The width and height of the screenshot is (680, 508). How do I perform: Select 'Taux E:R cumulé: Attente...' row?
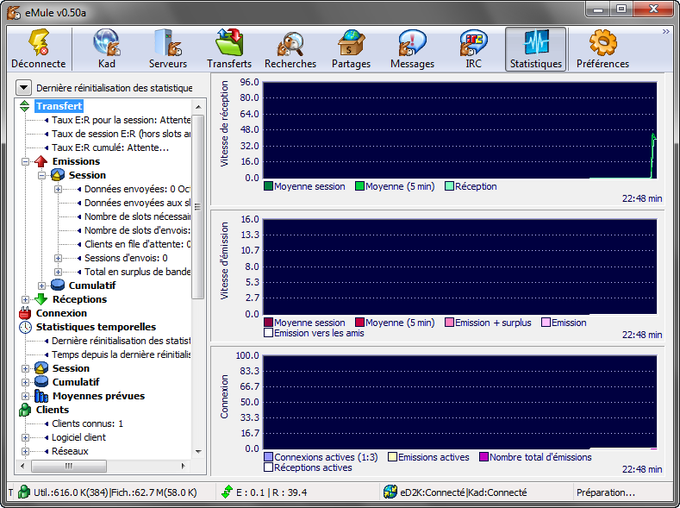[x=110, y=148]
